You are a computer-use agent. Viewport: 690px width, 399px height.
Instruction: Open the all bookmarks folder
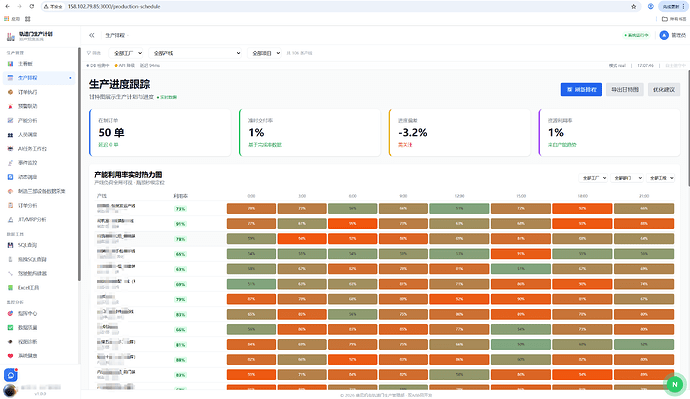coord(674,19)
